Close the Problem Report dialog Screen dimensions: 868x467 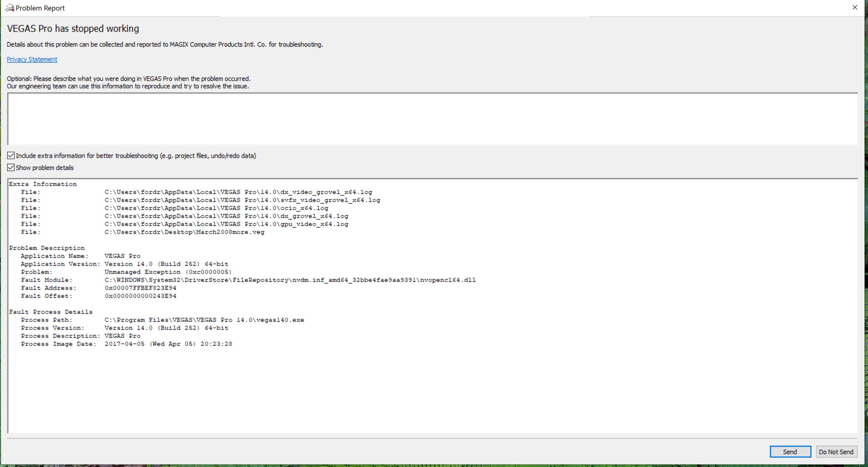pos(855,7)
